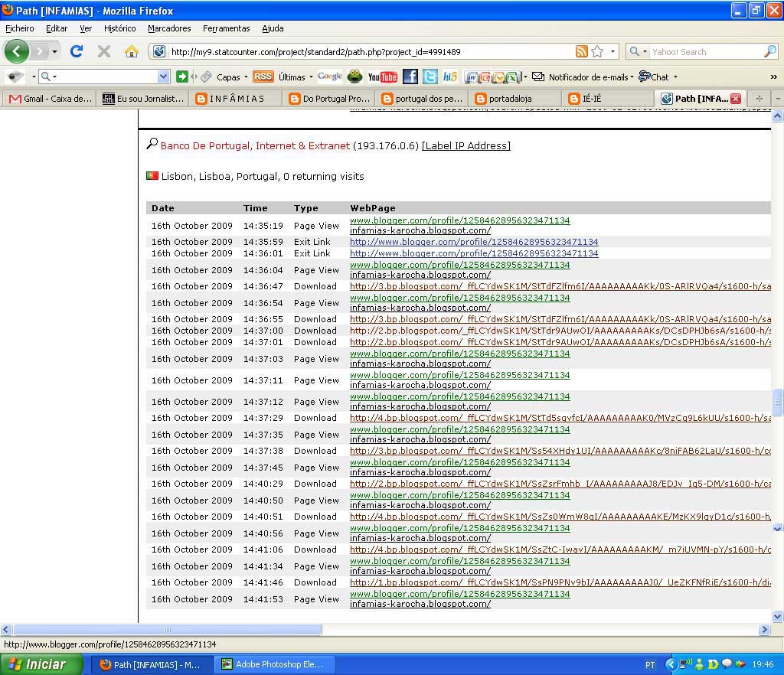Click the horizontal scrollbar right arrow
784x675 pixels.
pos(764,630)
